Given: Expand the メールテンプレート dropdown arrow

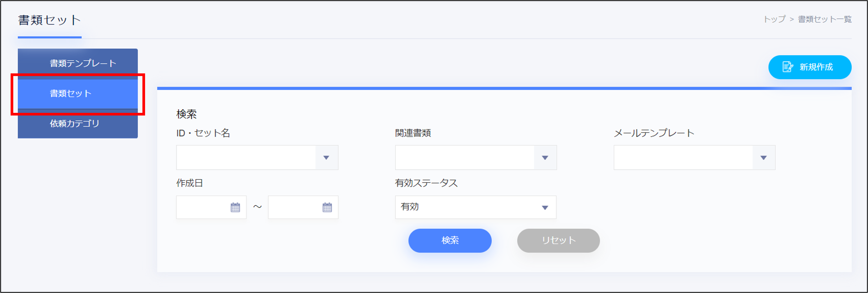Looking at the screenshot, I should (764, 158).
